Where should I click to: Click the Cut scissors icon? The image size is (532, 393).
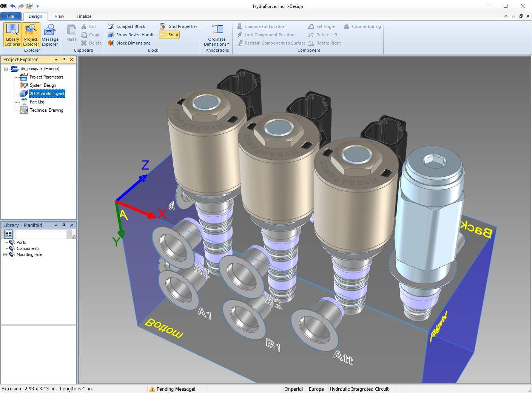pyautogui.click(x=84, y=26)
